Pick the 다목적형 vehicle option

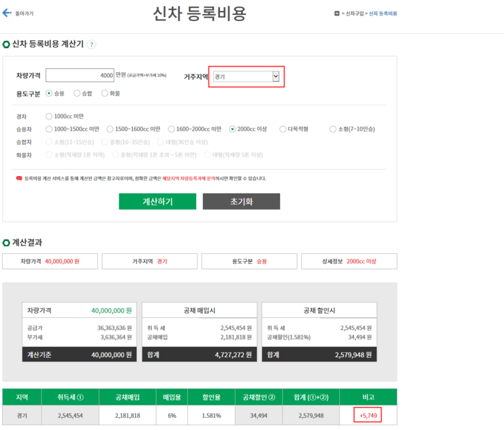tap(283, 129)
